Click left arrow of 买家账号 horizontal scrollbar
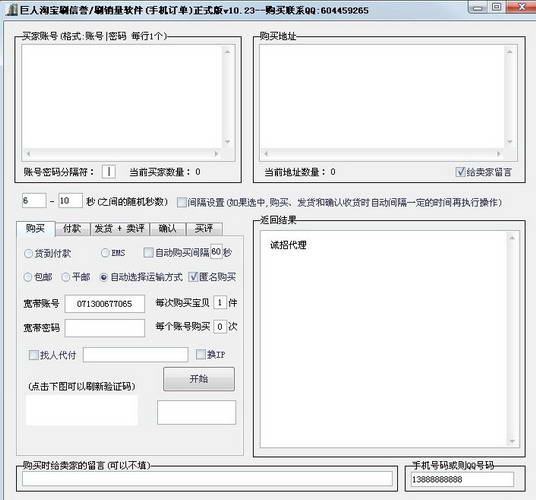Screen dimensions: 536x500 click(28, 154)
